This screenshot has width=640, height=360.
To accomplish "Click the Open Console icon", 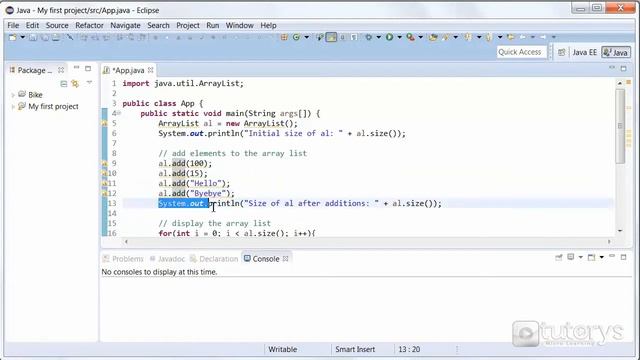I will pos(591,257).
